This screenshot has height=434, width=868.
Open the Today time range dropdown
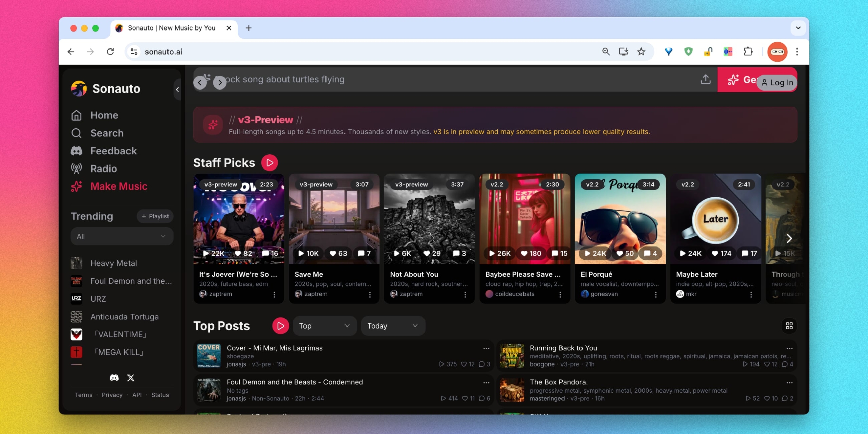(x=393, y=326)
